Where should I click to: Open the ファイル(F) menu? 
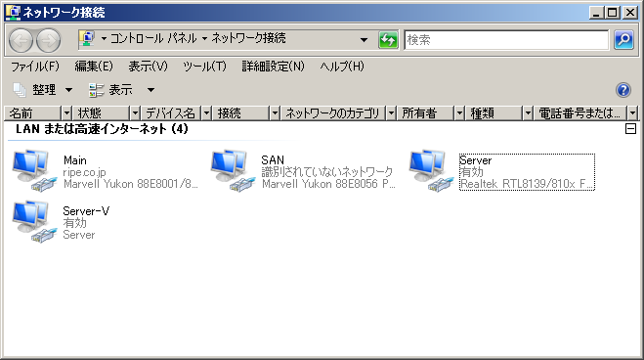tap(35, 67)
